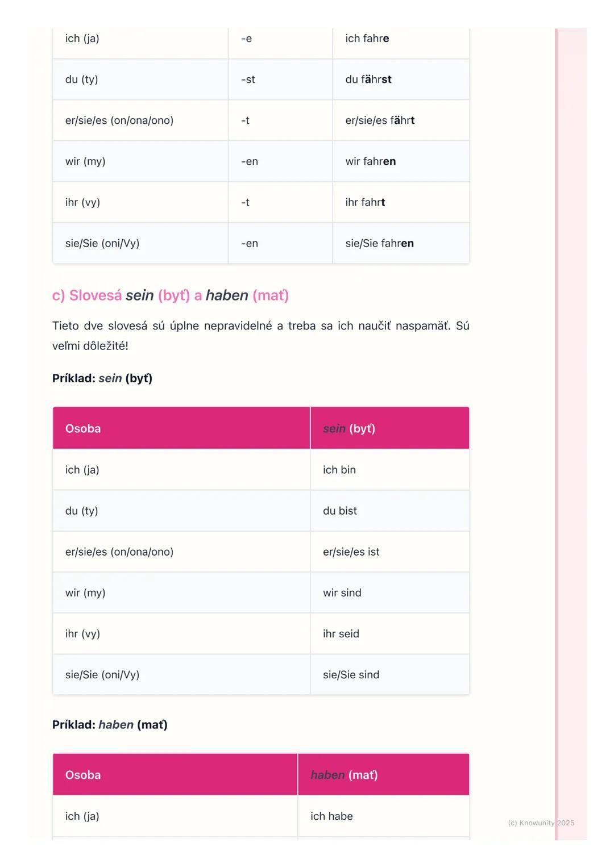Click the "ich fahre" table cell
Viewport: 614px width, 868px height.
pos(367,39)
